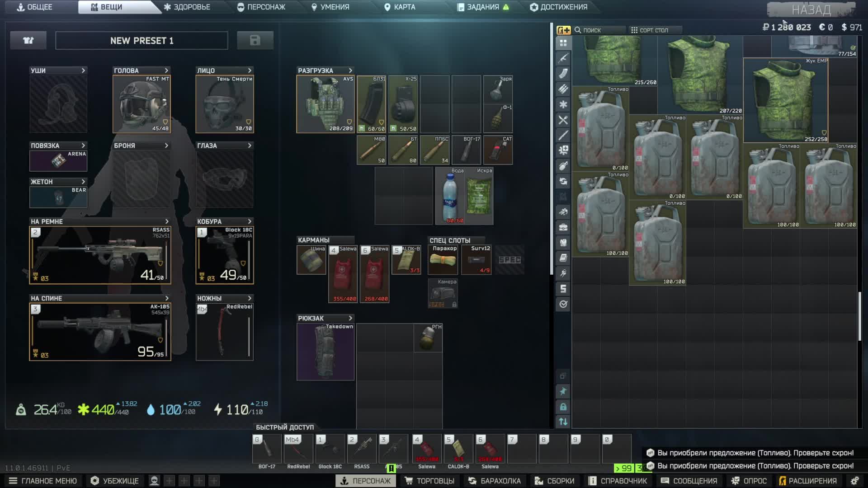This screenshot has height=488, width=868.
Task: Click the pin items icon in stash sidebar
Action: pyautogui.click(x=563, y=391)
